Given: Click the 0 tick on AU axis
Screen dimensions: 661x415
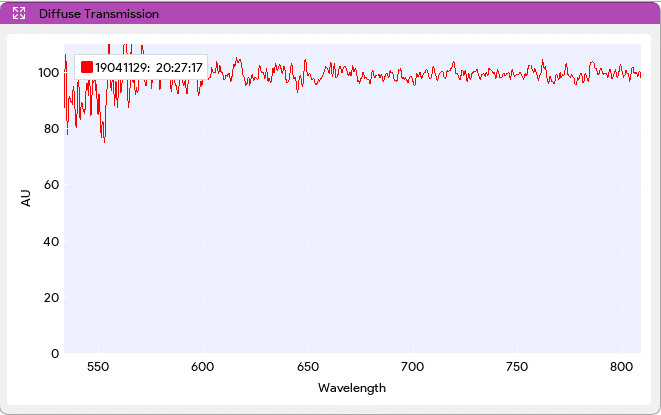Looking at the screenshot, I should tap(56, 353).
